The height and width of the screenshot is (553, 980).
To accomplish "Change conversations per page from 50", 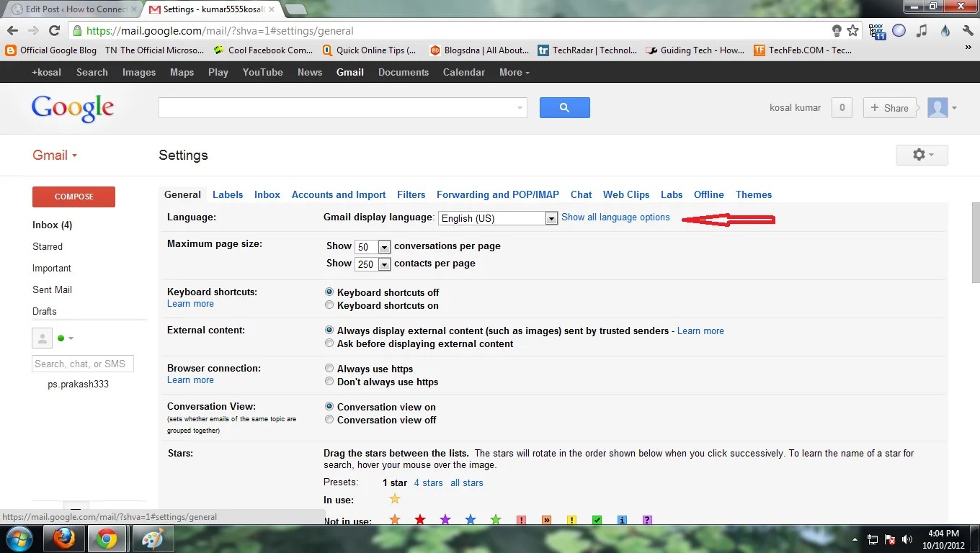I will pos(382,246).
